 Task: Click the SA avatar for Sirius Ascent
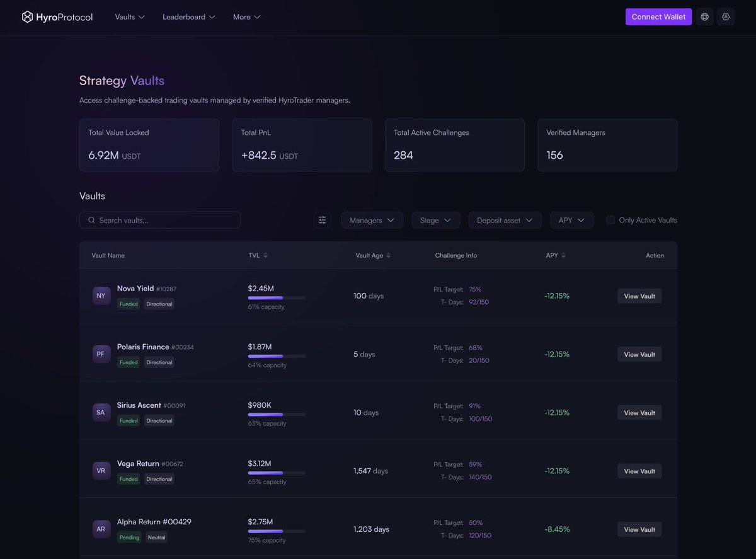pyautogui.click(x=101, y=413)
